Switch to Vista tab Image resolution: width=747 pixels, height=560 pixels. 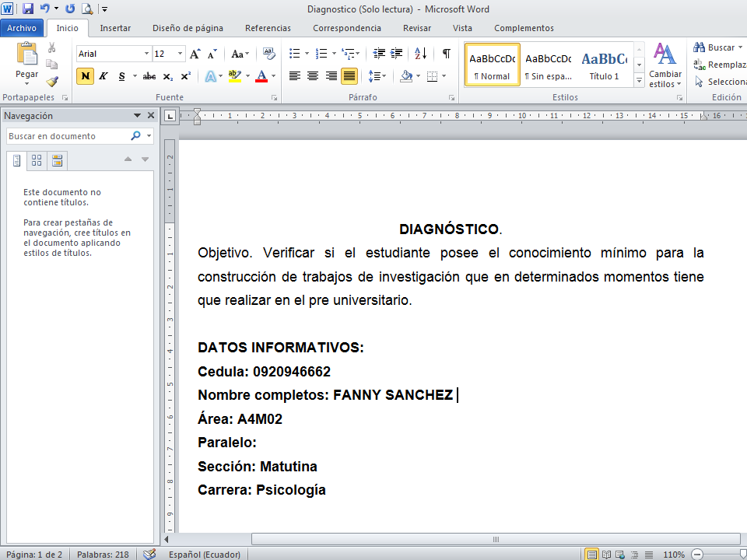[x=462, y=28]
